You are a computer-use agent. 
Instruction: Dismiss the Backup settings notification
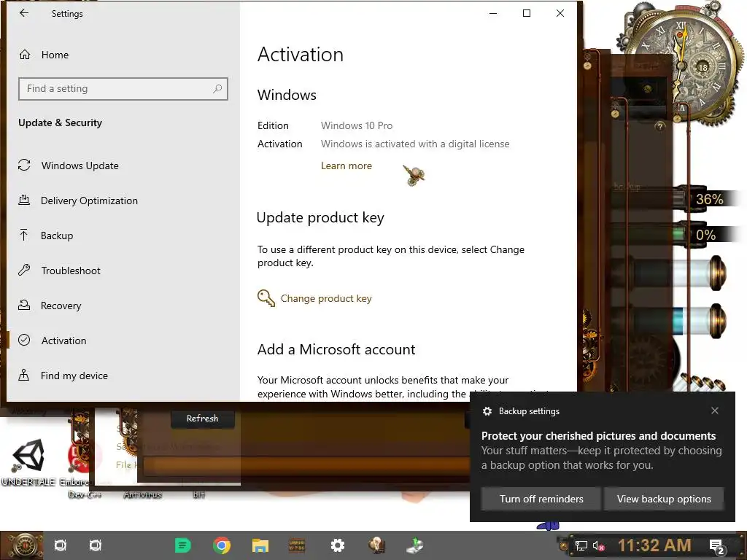click(x=715, y=411)
